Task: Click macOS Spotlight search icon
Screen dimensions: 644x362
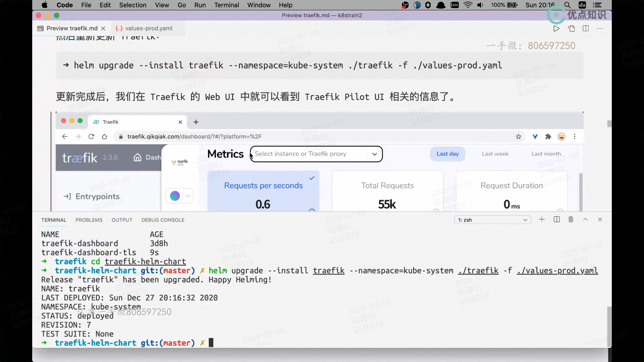Action: tap(567, 5)
